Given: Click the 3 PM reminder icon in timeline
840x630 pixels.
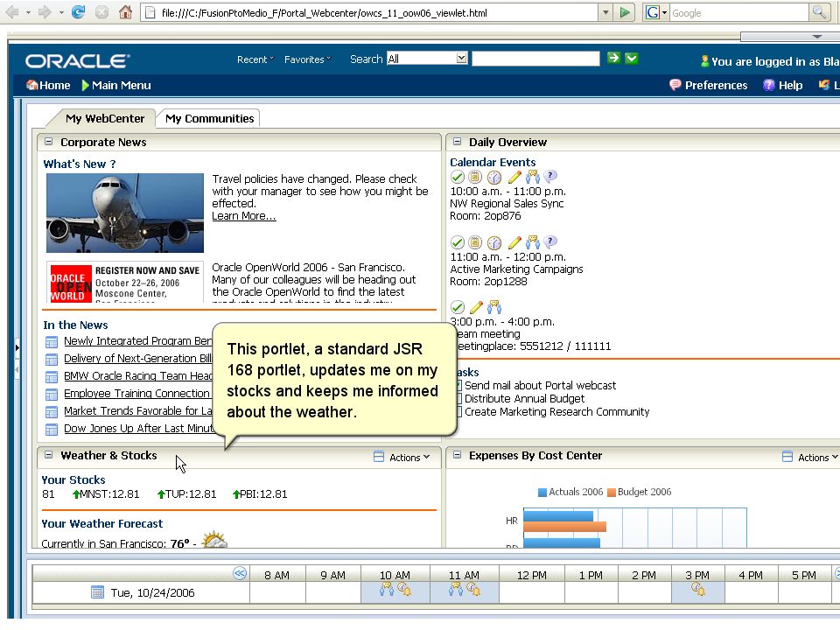Looking at the screenshot, I should click(x=697, y=589).
